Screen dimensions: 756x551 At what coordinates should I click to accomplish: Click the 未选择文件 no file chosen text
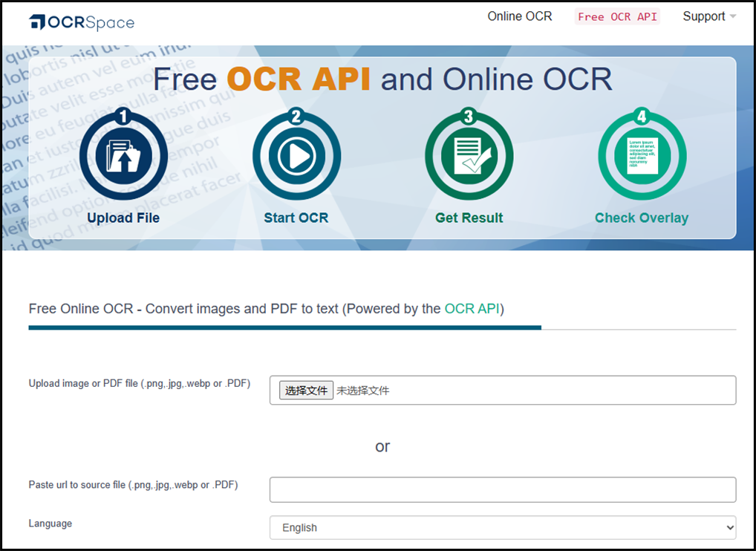pos(362,391)
